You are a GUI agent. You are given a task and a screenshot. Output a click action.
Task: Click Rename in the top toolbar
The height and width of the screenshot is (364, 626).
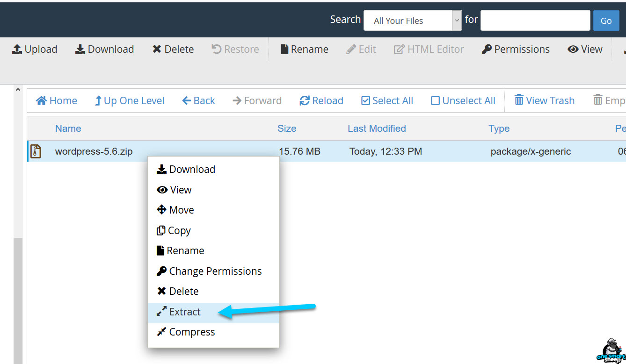(x=304, y=49)
